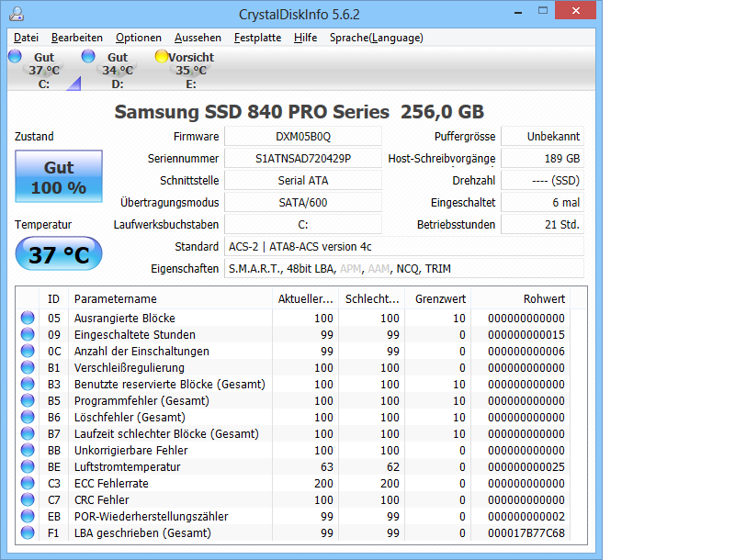Select the Verschleißregulierung parameter name
The height and width of the screenshot is (560, 735).
pos(130,367)
